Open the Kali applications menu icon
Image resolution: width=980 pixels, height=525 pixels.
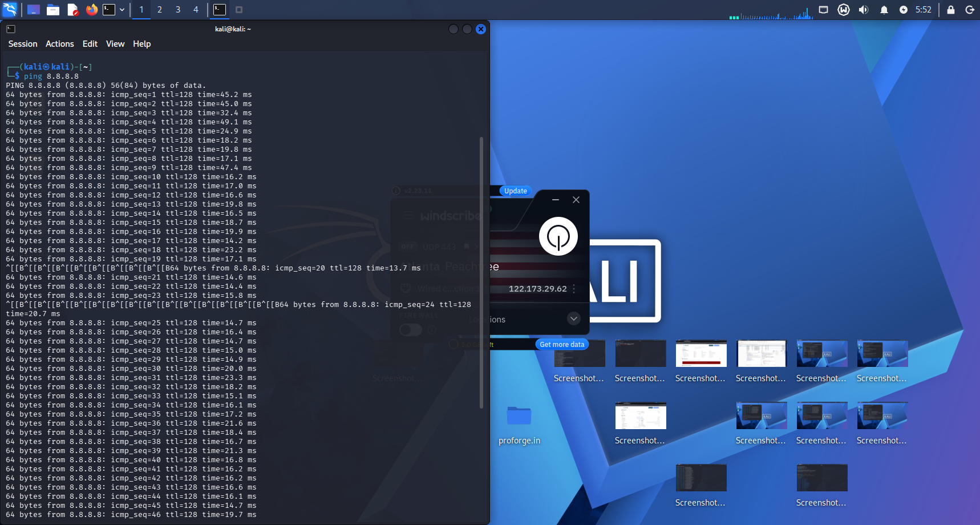[10, 10]
